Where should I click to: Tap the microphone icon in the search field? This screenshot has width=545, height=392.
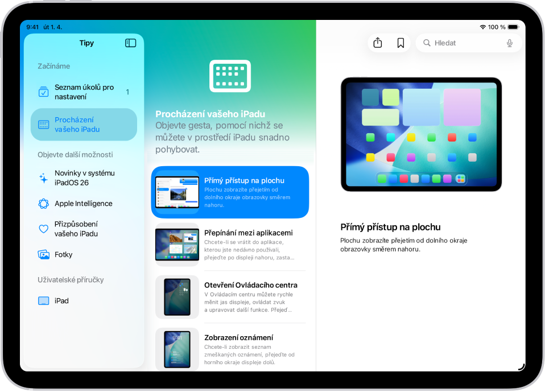(x=509, y=43)
